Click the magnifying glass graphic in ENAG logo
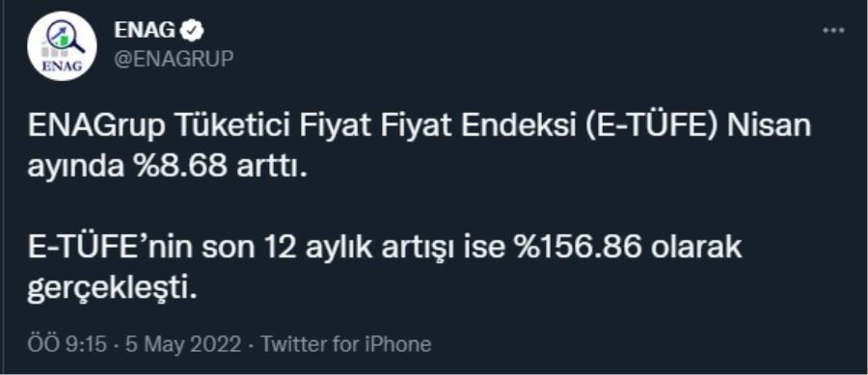This screenshot has width=868, height=375. coord(66,37)
